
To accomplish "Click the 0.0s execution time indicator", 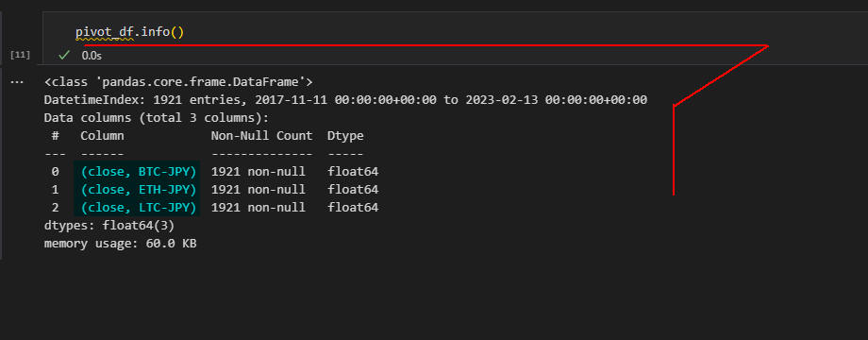I will click(x=92, y=56).
